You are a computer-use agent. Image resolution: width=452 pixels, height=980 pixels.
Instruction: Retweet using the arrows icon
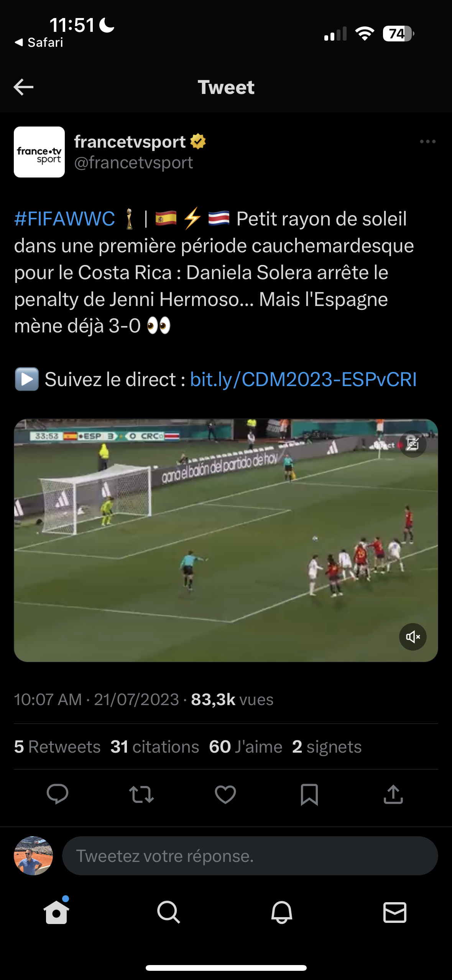click(x=141, y=794)
